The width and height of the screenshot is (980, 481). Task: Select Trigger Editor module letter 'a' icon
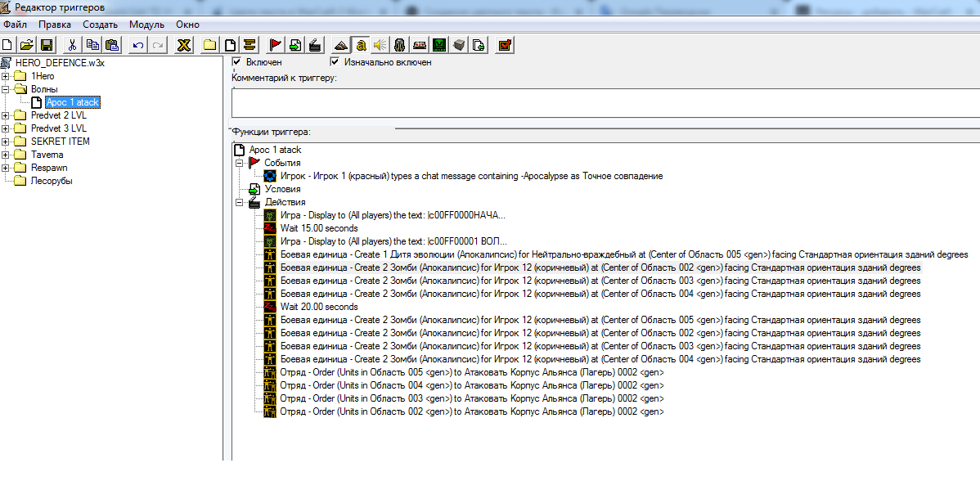click(x=361, y=44)
